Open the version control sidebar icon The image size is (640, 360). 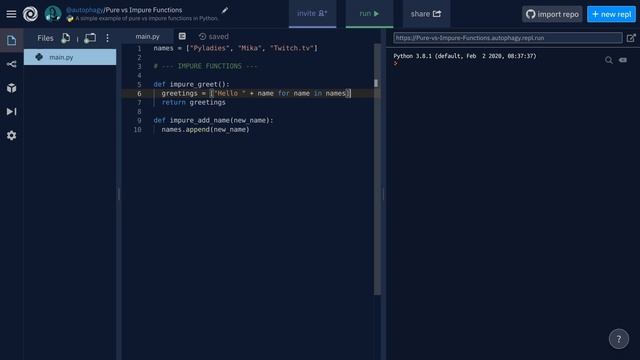pos(11,64)
